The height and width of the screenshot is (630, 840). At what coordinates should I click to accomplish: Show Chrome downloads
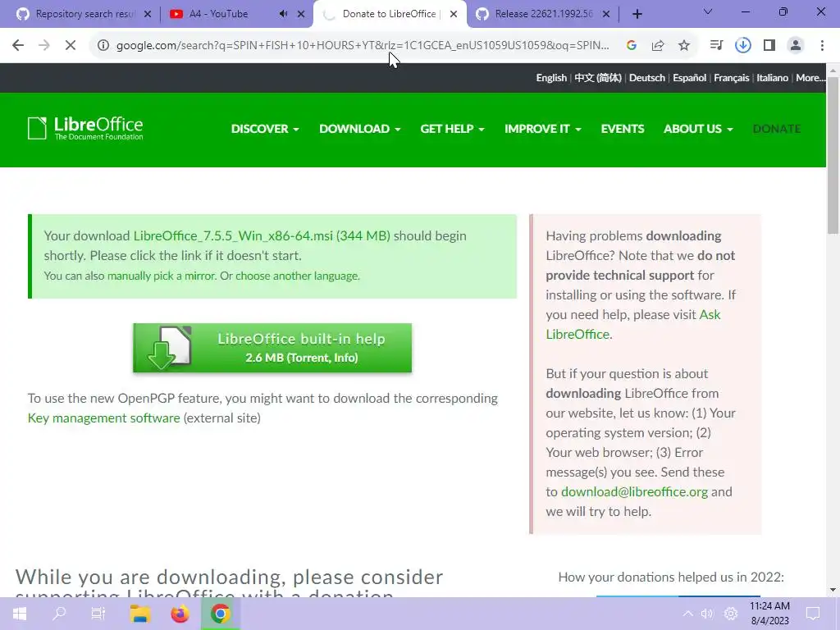click(x=742, y=46)
